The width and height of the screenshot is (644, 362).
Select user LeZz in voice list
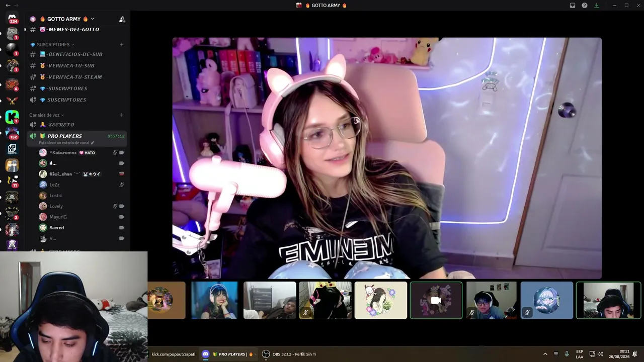[82, 185]
